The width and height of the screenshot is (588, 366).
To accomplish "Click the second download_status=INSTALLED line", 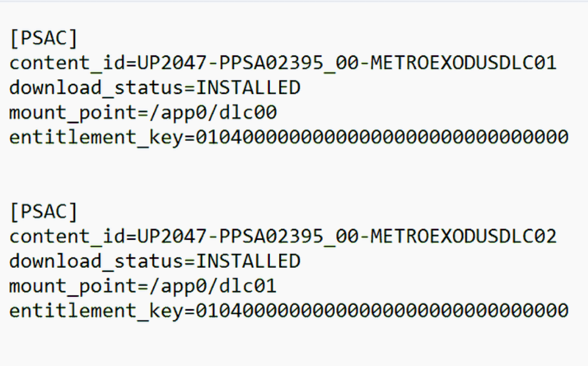I will [x=155, y=261].
